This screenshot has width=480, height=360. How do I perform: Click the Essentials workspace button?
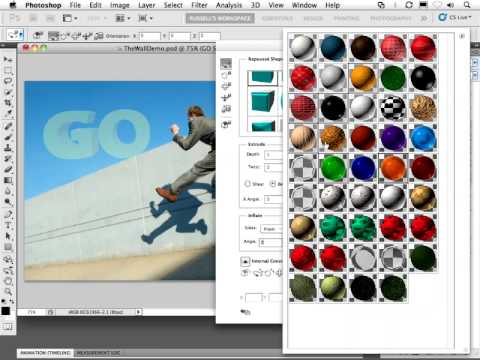tap(277, 18)
